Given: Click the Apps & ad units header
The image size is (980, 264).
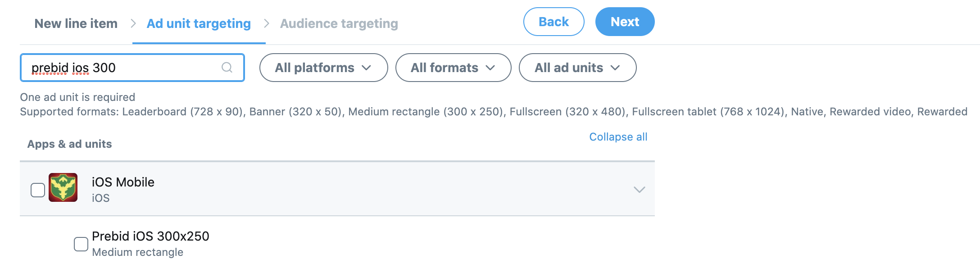Looking at the screenshot, I should (x=70, y=144).
